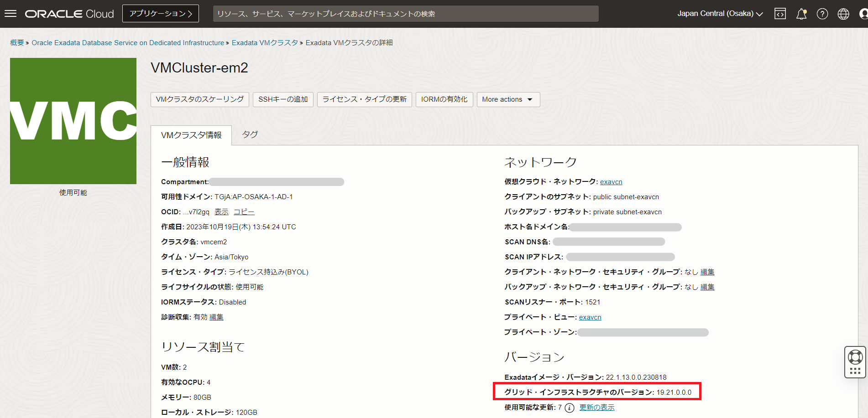Expand the More actions dropdown
This screenshot has width=868, height=418.
(x=508, y=99)
